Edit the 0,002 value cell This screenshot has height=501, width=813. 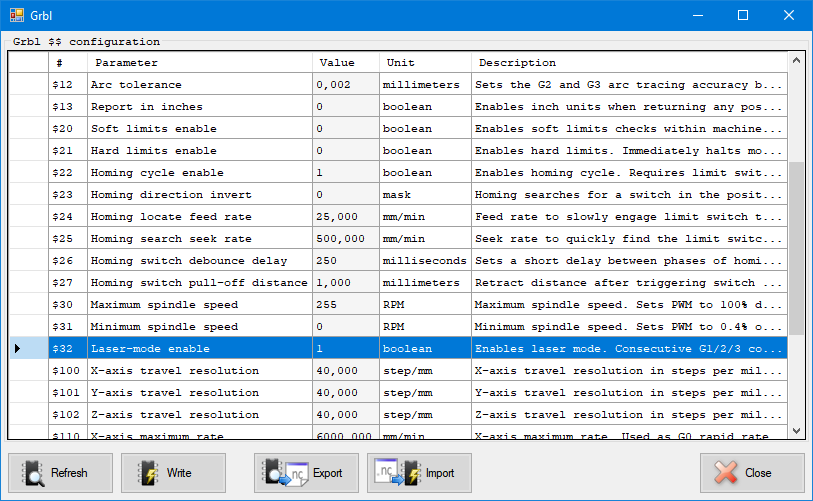[x=346, y=85]
